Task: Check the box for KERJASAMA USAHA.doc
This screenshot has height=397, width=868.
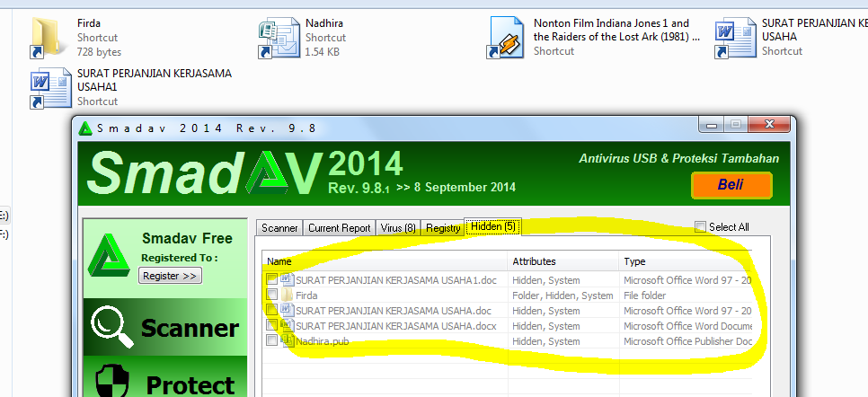Action: (271, 310)
